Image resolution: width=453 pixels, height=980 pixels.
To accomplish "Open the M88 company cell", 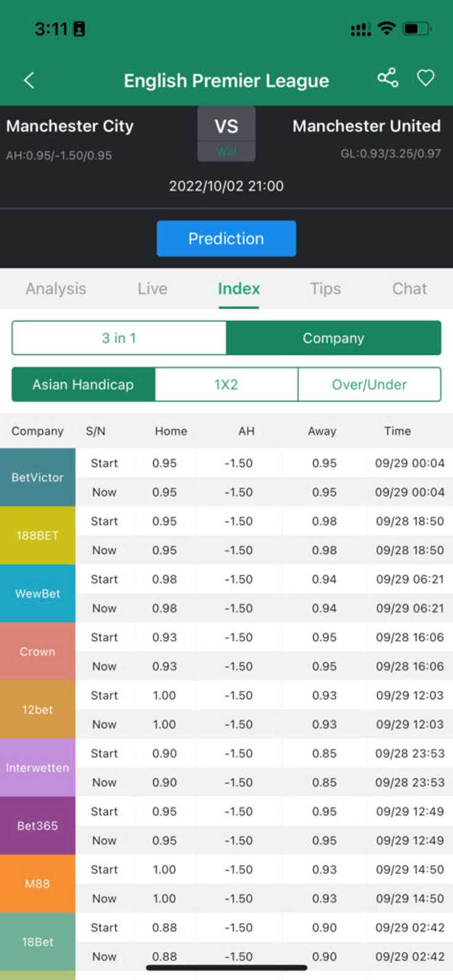I will tap(37, 884).
